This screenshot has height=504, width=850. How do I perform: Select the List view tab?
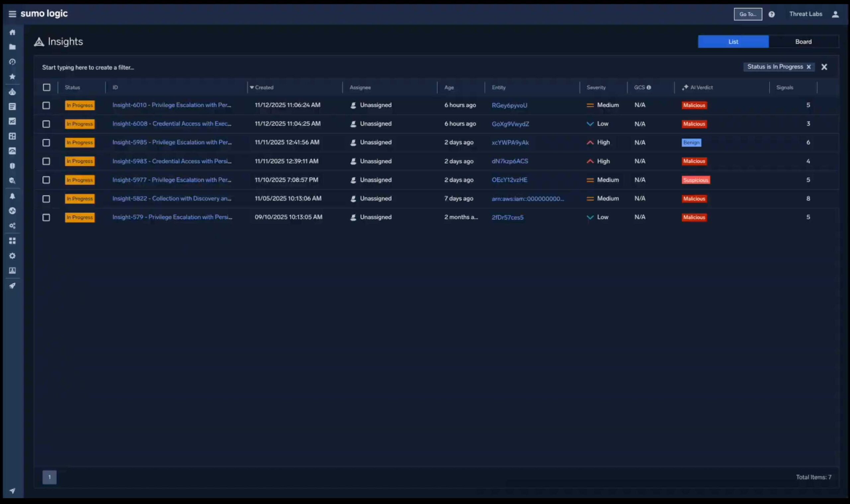733,41
